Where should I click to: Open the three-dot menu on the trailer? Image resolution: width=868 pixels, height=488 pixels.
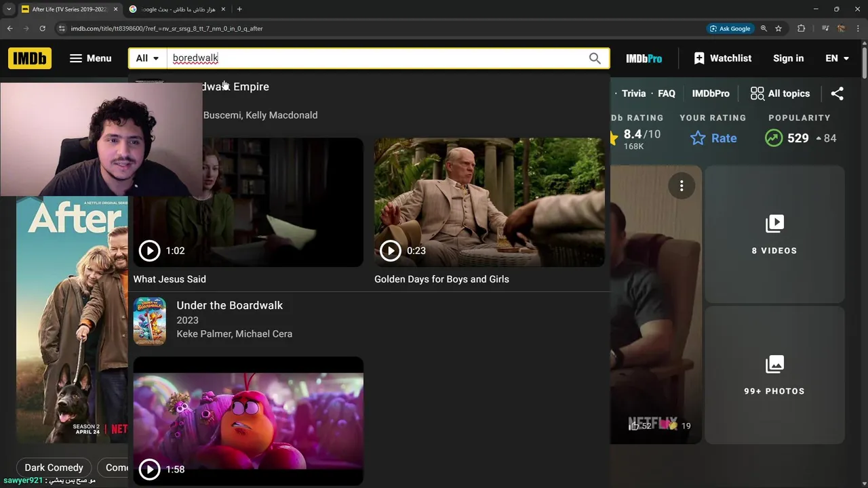pos(682,186)
